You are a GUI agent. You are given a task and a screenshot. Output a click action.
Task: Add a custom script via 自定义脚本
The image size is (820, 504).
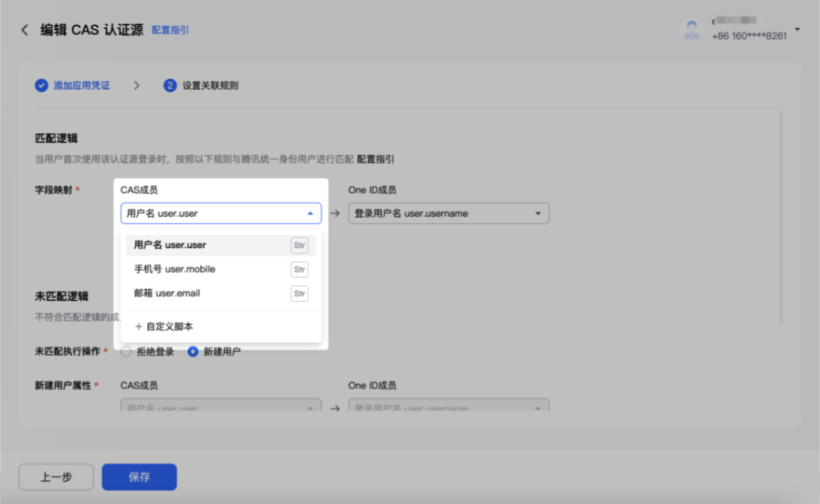pos(163,326)
